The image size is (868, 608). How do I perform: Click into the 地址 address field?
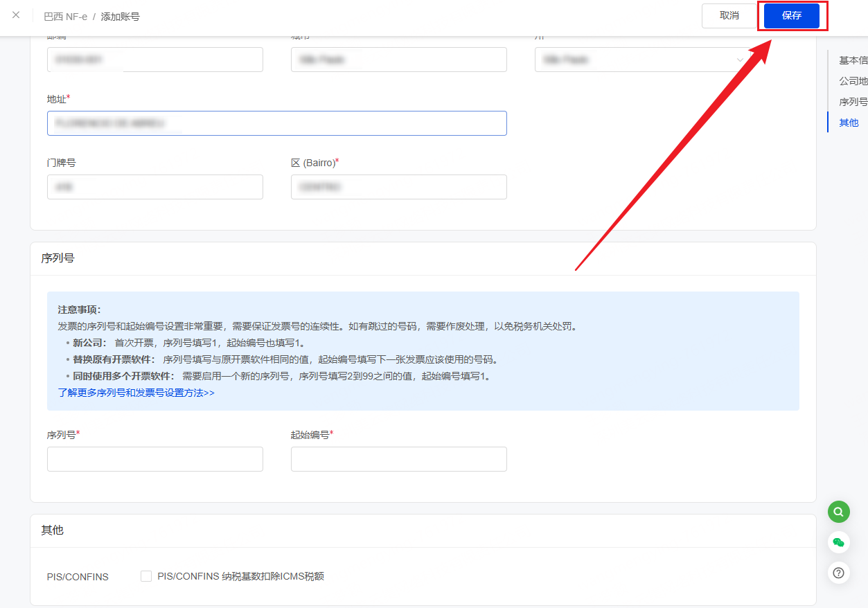[277, 123]
